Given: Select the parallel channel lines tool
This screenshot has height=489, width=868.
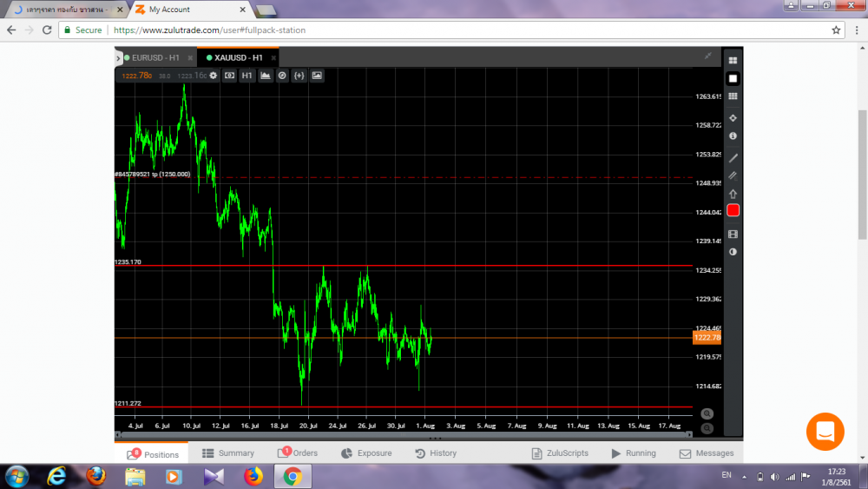Looking at the screenshot, I should point(733,175).
